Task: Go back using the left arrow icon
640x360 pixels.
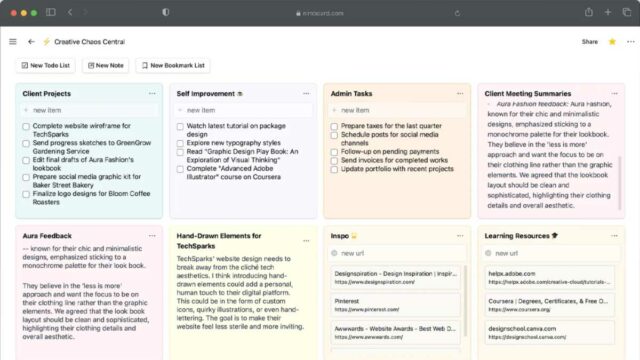Action: [31, 42]
